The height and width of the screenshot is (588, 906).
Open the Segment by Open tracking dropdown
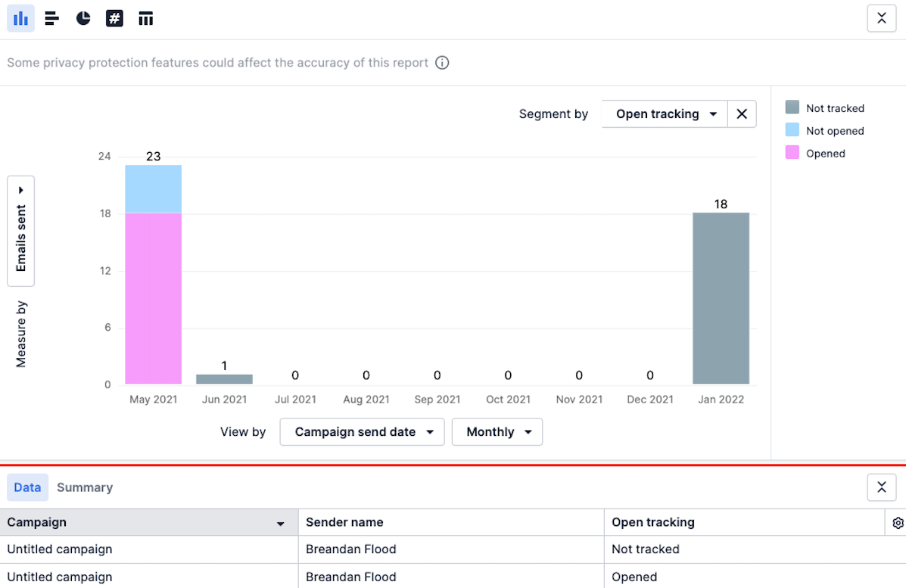(x=665, y=114)
